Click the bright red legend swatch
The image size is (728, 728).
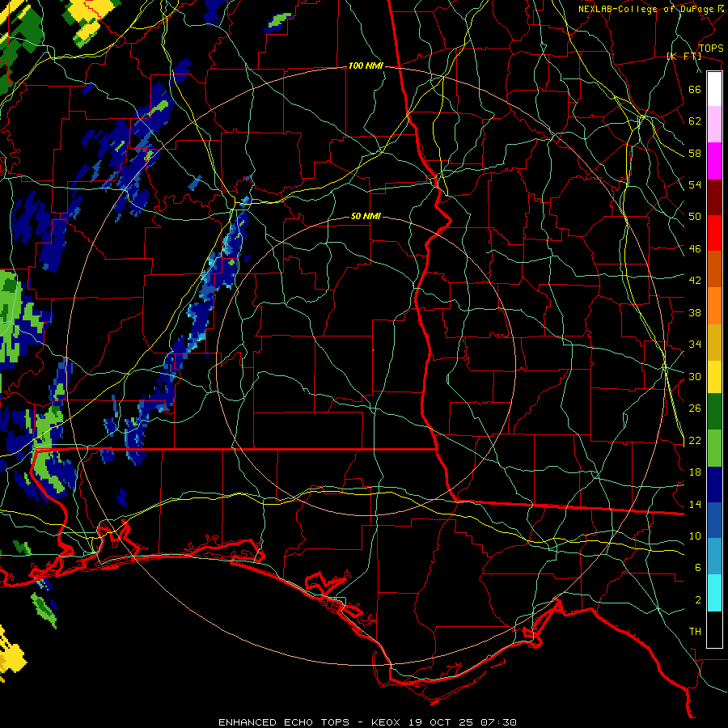point(714,233)
